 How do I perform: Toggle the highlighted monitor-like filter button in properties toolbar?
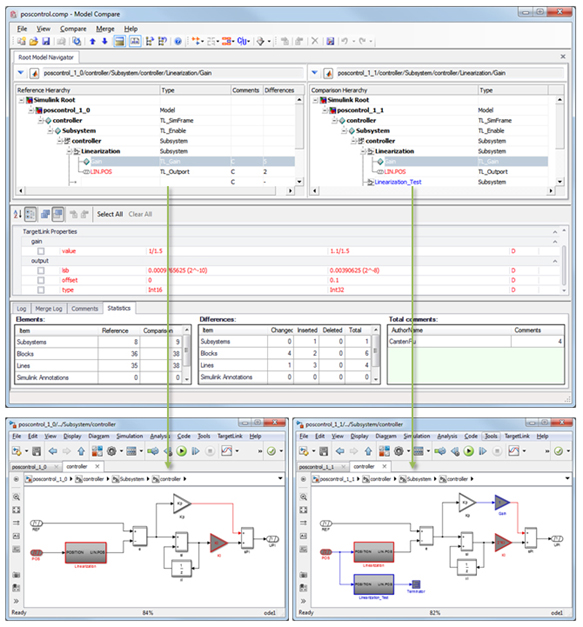point(58,214)
